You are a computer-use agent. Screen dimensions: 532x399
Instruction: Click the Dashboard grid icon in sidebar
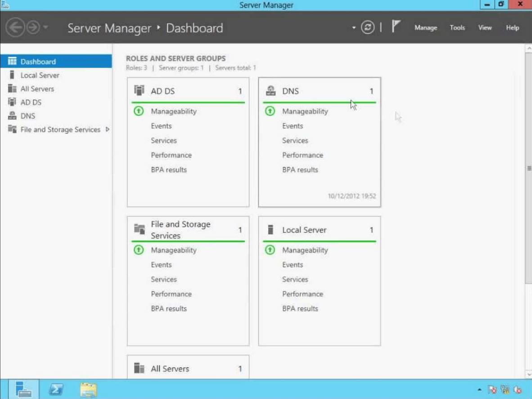click(x=12, y=61)
